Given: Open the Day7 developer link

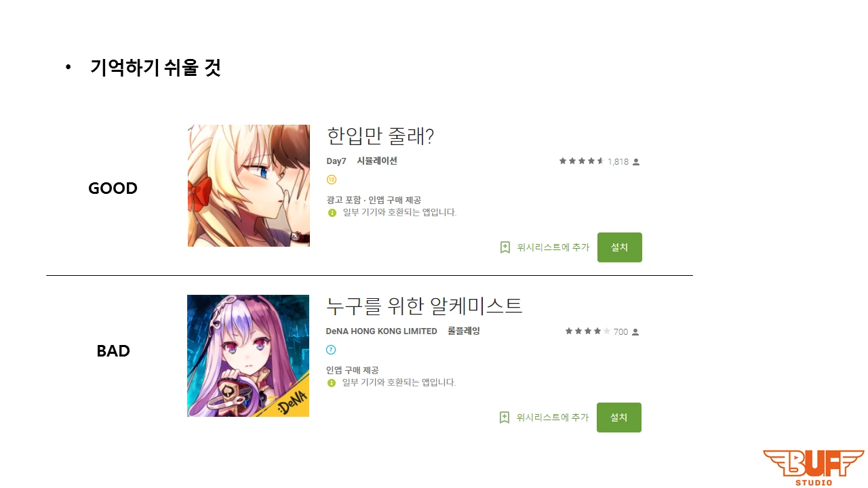Looking at the screenshot, I should [336, 161].
